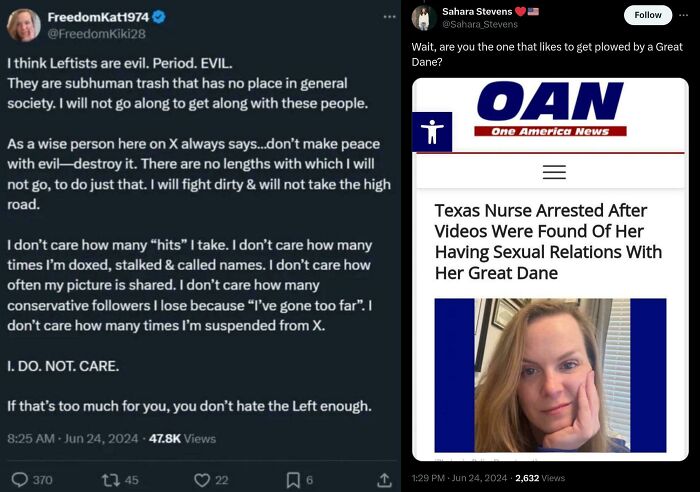Viewport: 700px width, 492px height.
Task: Click the share upload icon
Action: pos(384,480)
